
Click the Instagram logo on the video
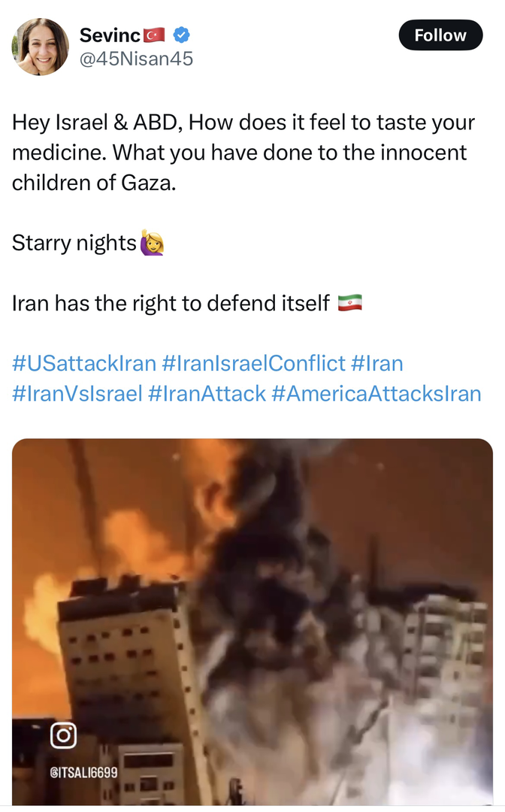tap(63, 735)
